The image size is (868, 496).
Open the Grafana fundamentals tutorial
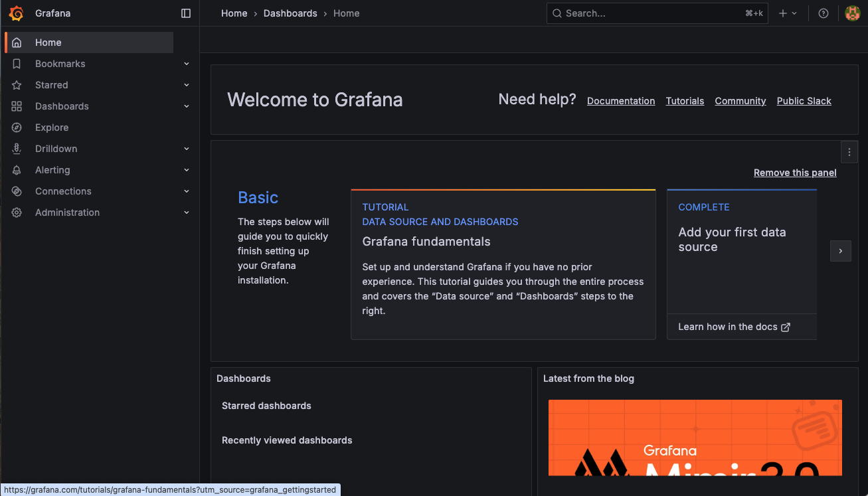click(x=426, y=242)
